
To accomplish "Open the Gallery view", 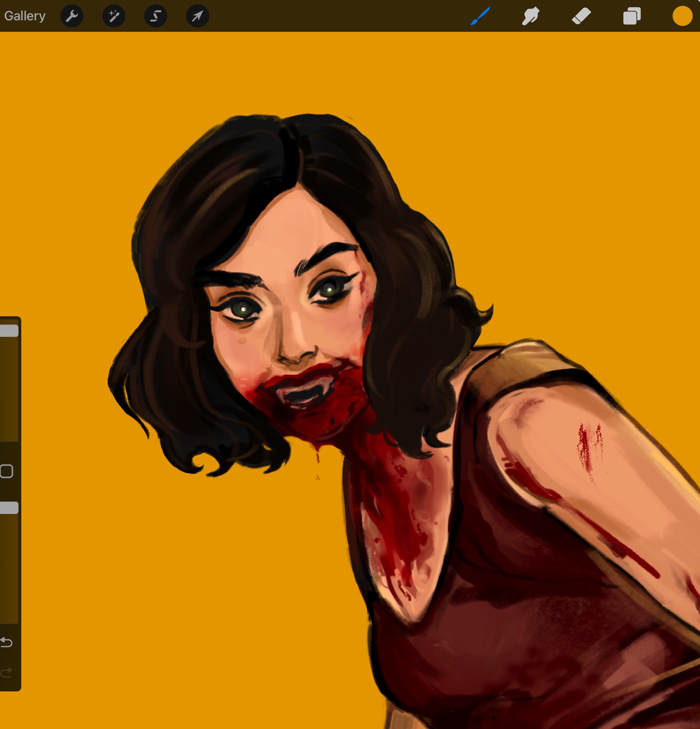I will tap(24, 16).
